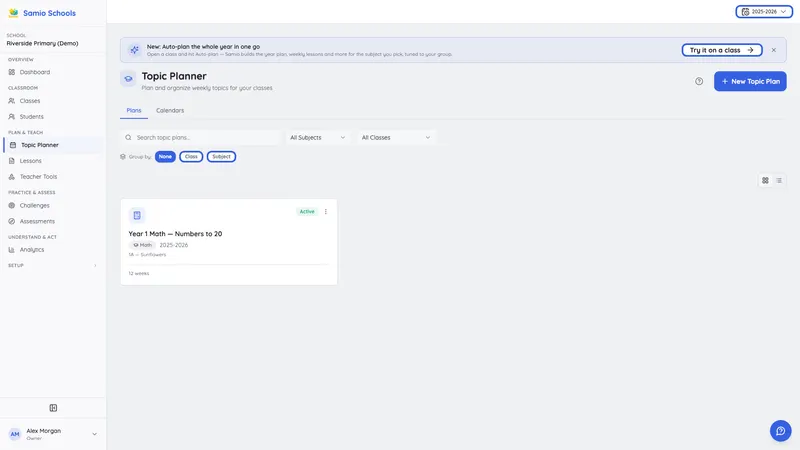
Task: Open Dashboard from the sidebar
Action: click(35, 72)
